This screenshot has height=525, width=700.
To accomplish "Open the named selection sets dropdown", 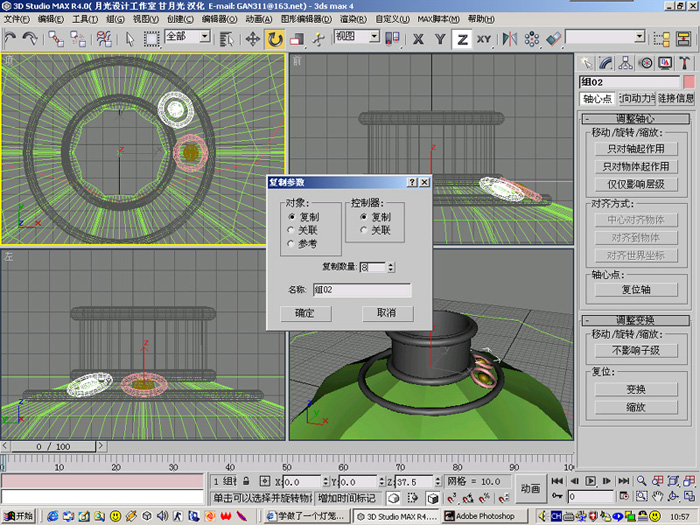I will [640, 36].
